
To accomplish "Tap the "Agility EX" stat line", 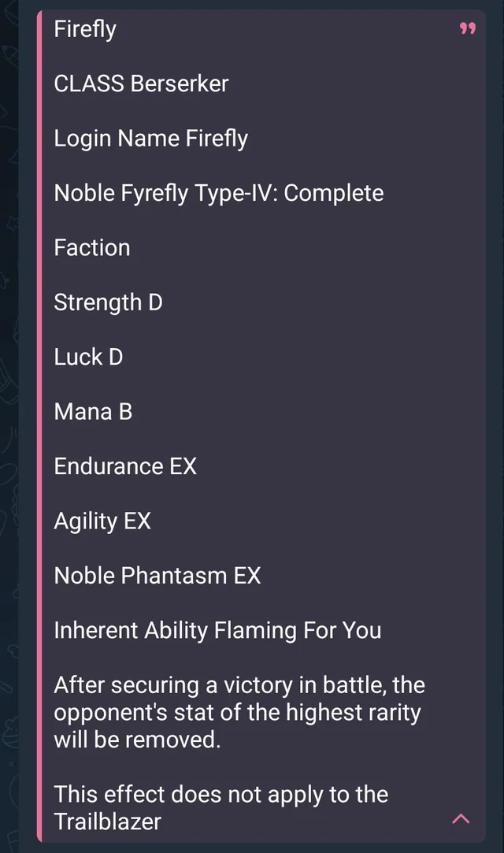I will (102, 521).
